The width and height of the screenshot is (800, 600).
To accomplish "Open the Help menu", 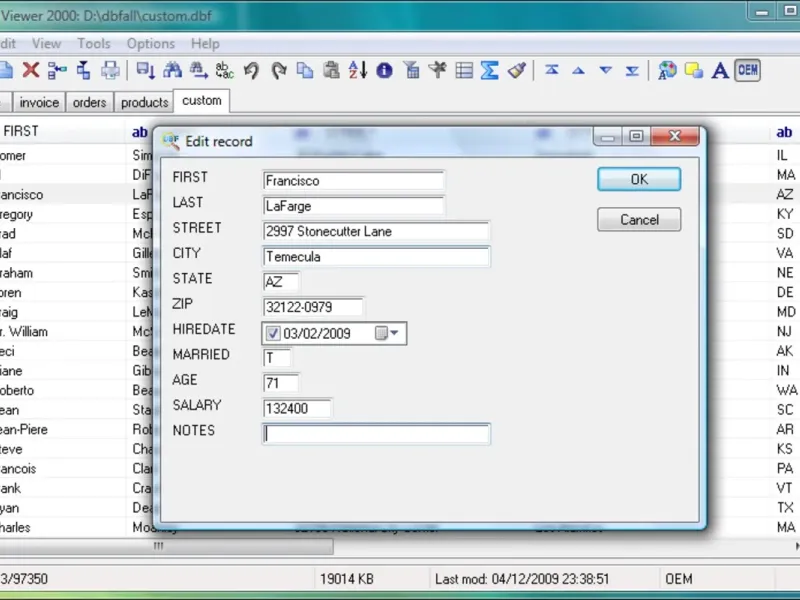I will click(205, 44).
